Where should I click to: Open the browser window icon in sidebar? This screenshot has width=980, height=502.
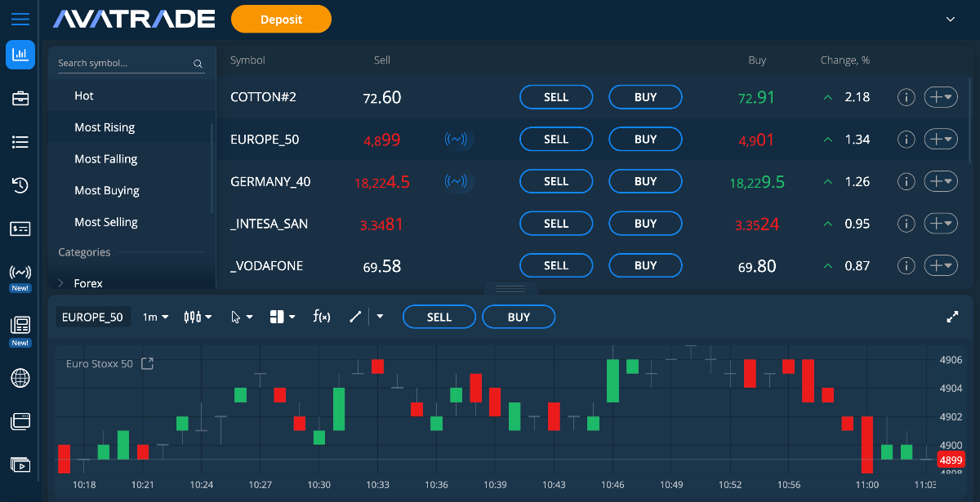pos(20,422)
